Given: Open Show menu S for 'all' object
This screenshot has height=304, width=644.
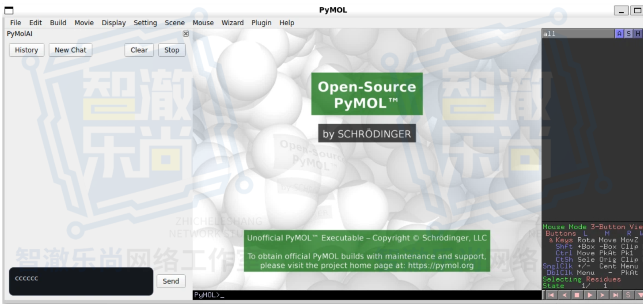Looking at the screenshot, I should [628, 34].
